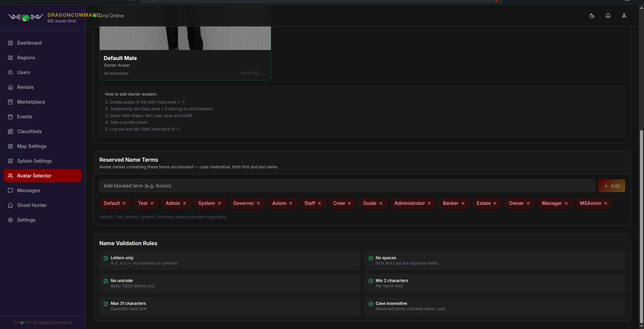The height and width of the screenshot is (329, 644).
Task: Open Map Settings
Action: 42,146
